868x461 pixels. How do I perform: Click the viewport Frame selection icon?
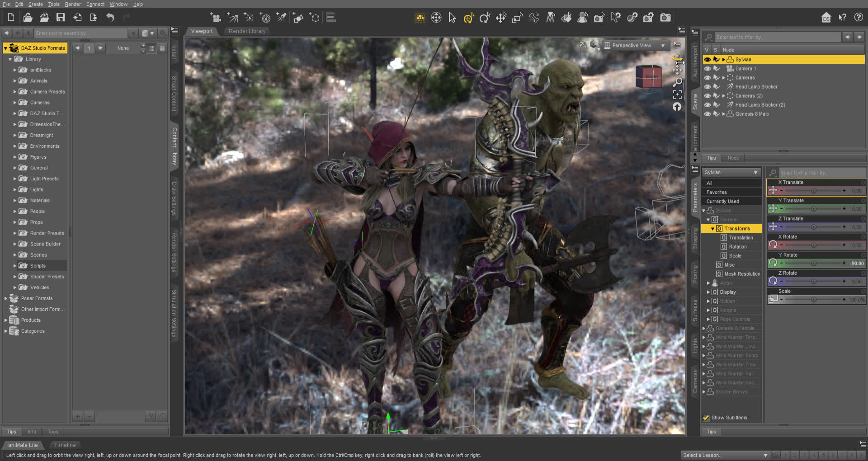(677, 94)
